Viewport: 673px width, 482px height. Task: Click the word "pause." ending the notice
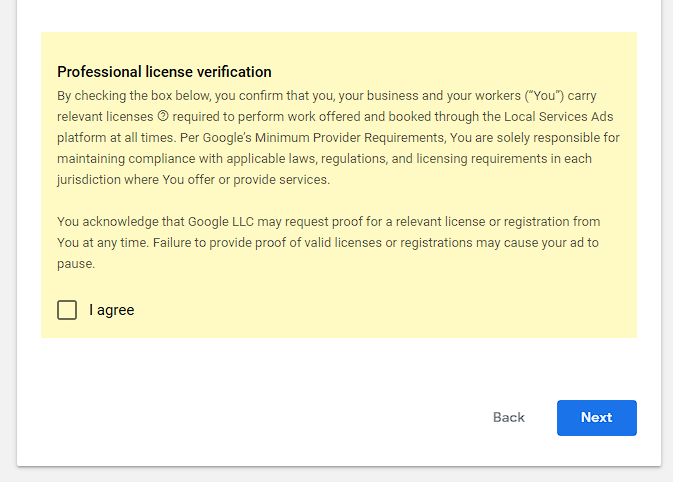(76, 264)
